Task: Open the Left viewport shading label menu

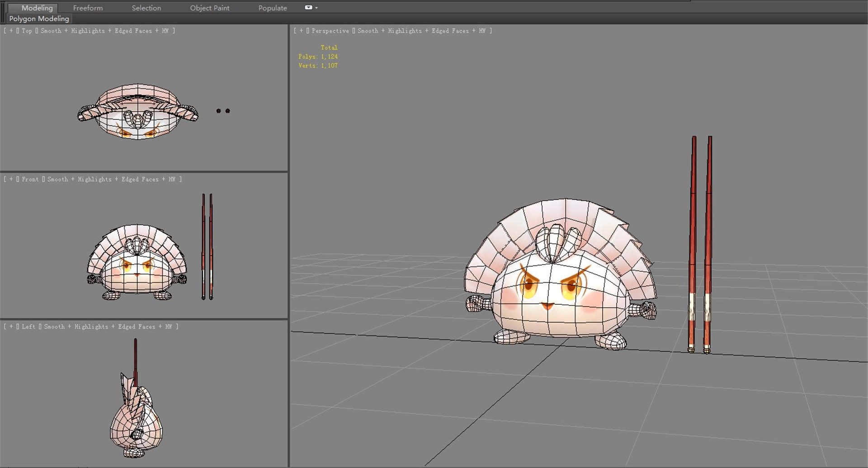Action: point(108,326)
